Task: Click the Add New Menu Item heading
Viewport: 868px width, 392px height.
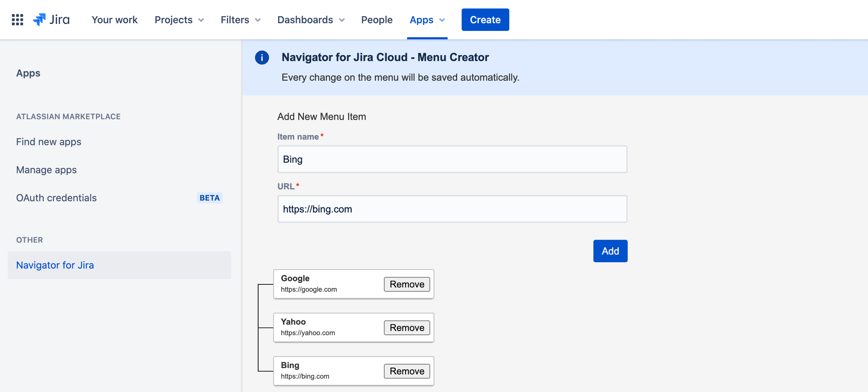Action: point(322,117)
